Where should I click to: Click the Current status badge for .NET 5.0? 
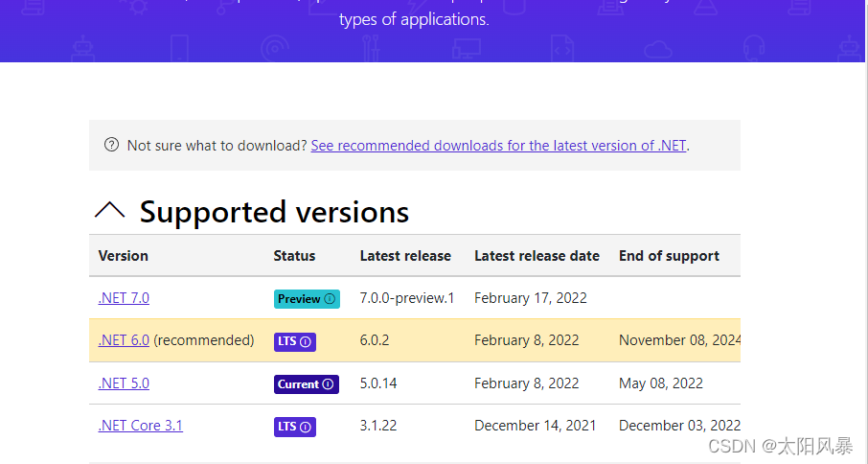[x=307, y=384]
